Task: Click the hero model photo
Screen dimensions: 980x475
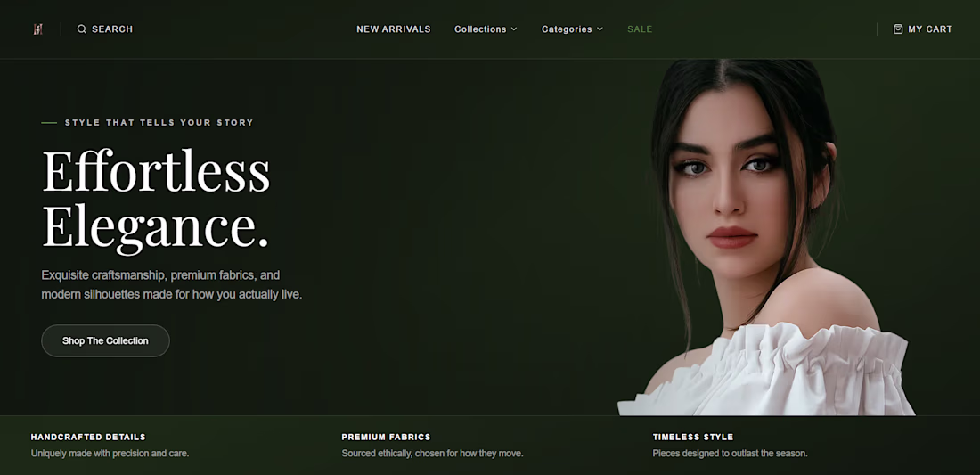Action: [x=766, y=237]
